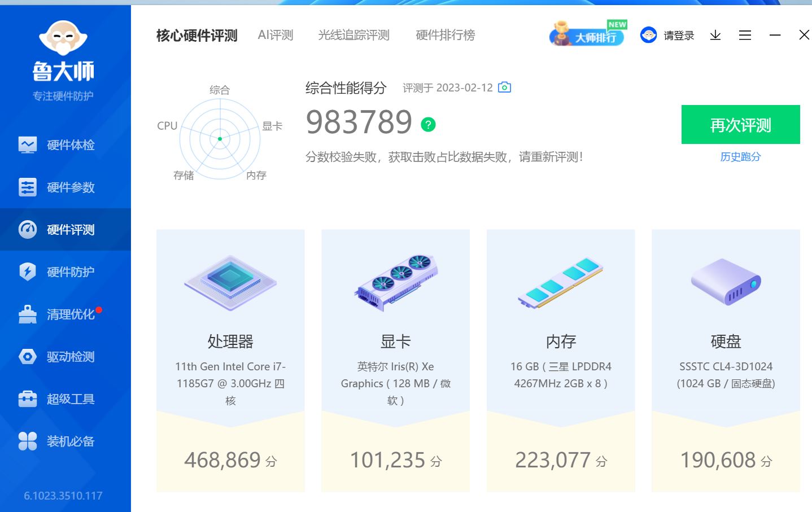Minimize the 鲁大师 window

[775, 35]
